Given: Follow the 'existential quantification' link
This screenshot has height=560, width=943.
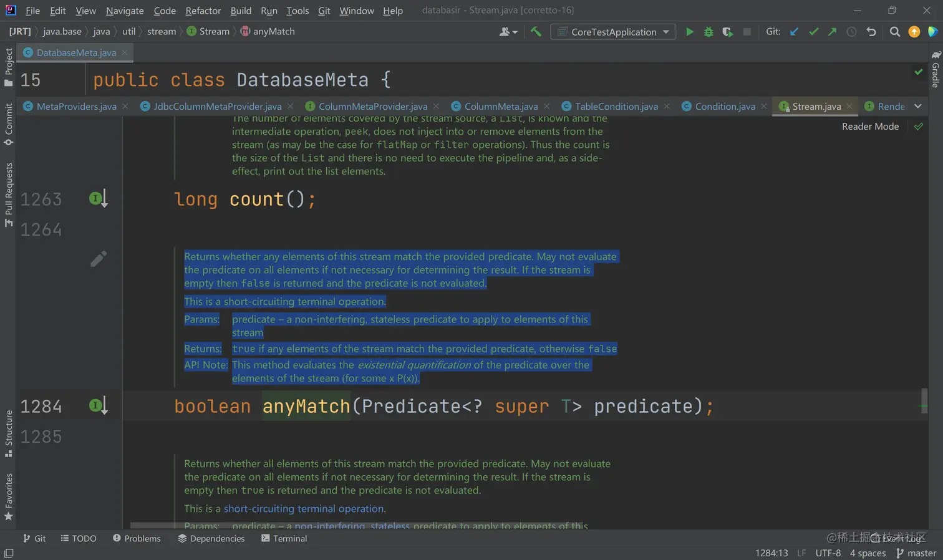Looking at the screenshot, I should (x=414, y=365).
